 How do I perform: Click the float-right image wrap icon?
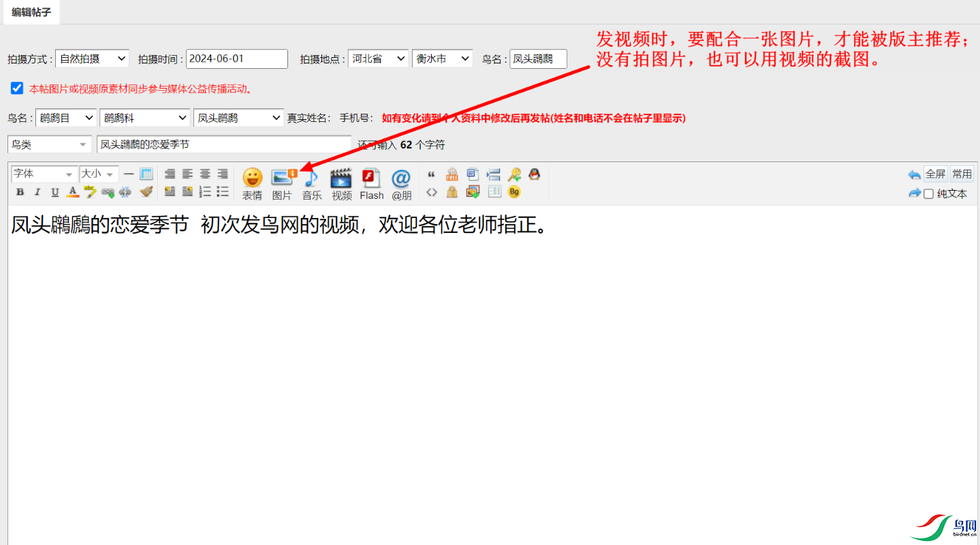[187, 192]
